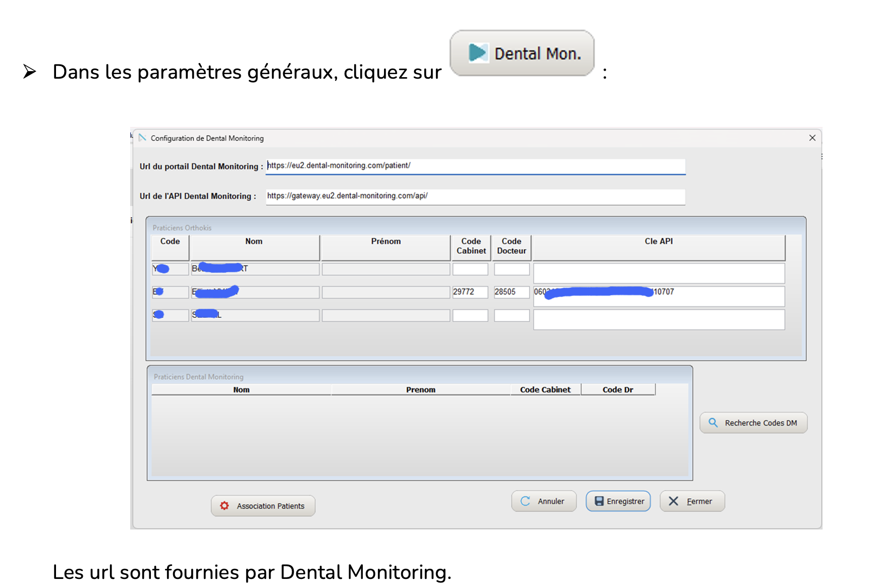Click the X icon on the Fermer button
This screenshot has height=588, width=869.
click(x=673, y=501)
